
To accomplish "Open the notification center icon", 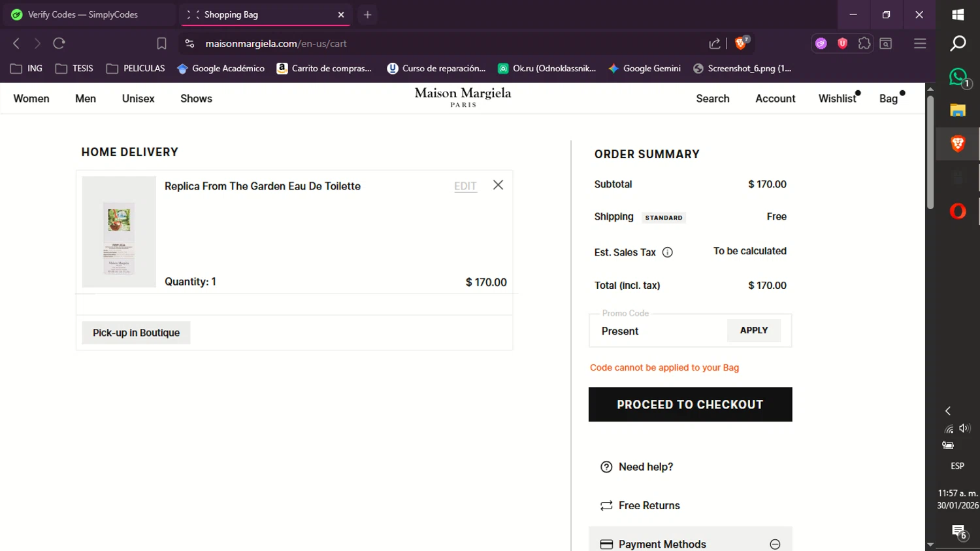I will pyautogui.click(x=958, y=532).
